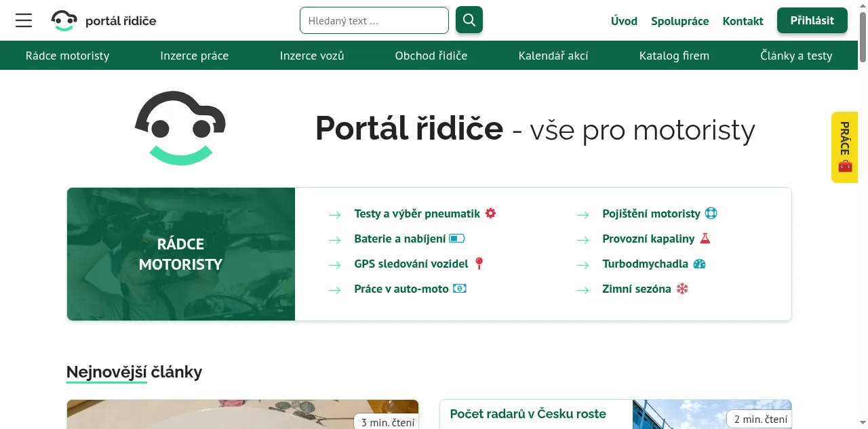Open Rádce motoristy menu item

pyautogui.click(x=67, y=56)
